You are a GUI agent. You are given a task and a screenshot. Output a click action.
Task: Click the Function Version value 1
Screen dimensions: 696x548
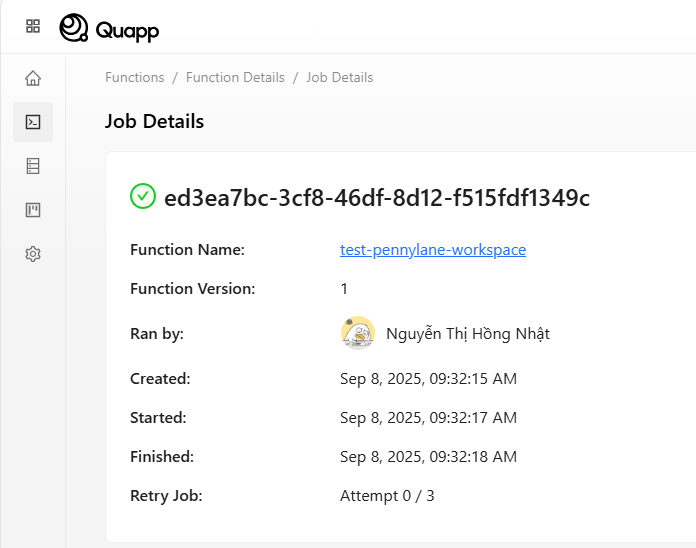tap(344, 289)
